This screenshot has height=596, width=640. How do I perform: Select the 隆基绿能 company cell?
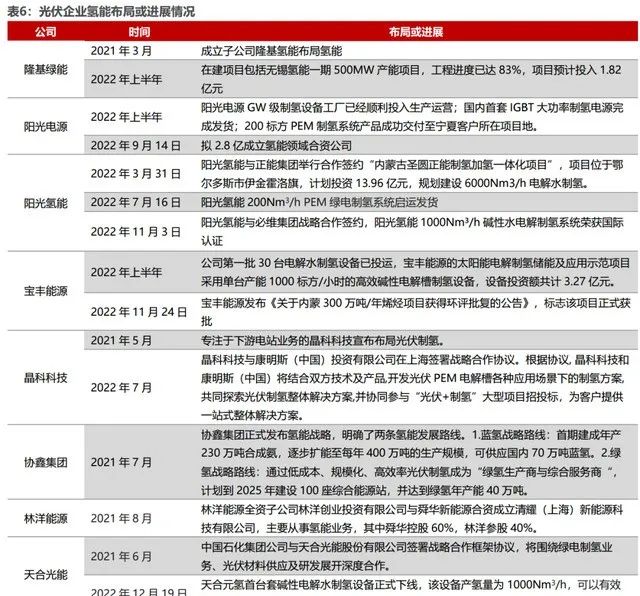(x=45, y=70)
